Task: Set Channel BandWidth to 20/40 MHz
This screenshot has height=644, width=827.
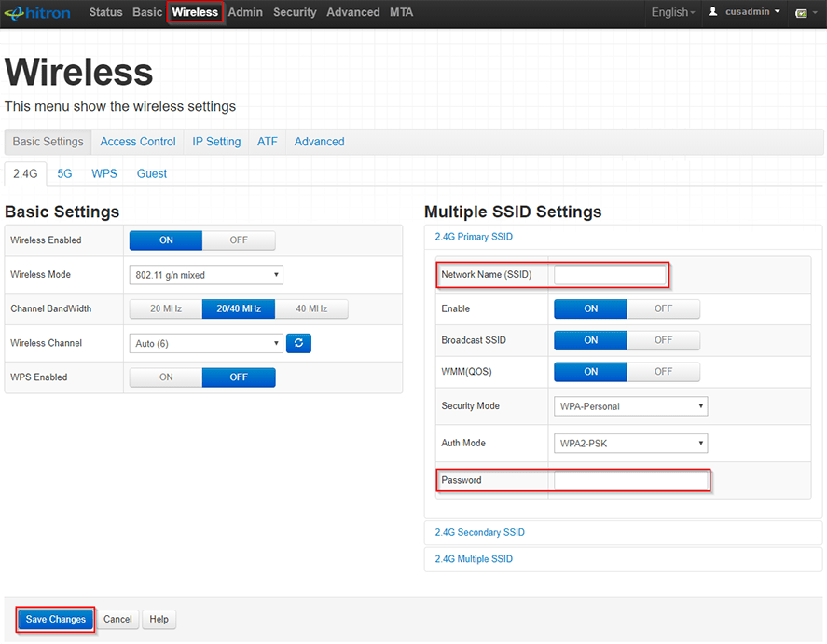Action: 239,308
